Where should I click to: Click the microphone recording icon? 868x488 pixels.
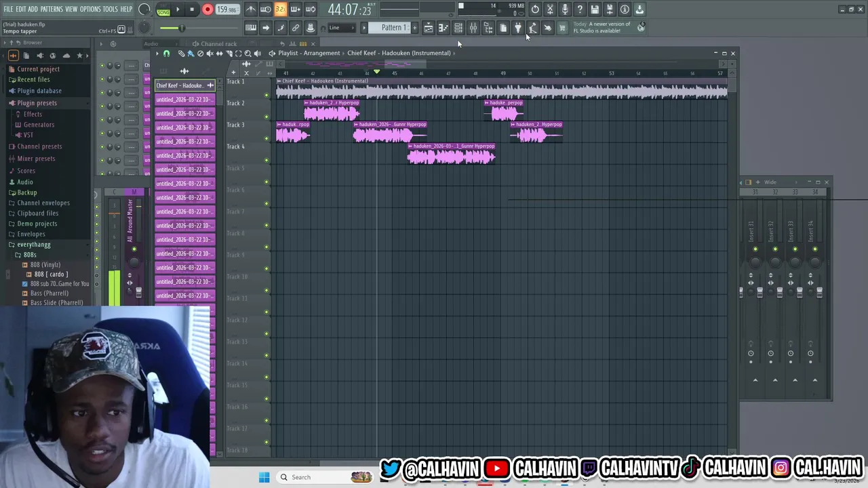(565, 9)
